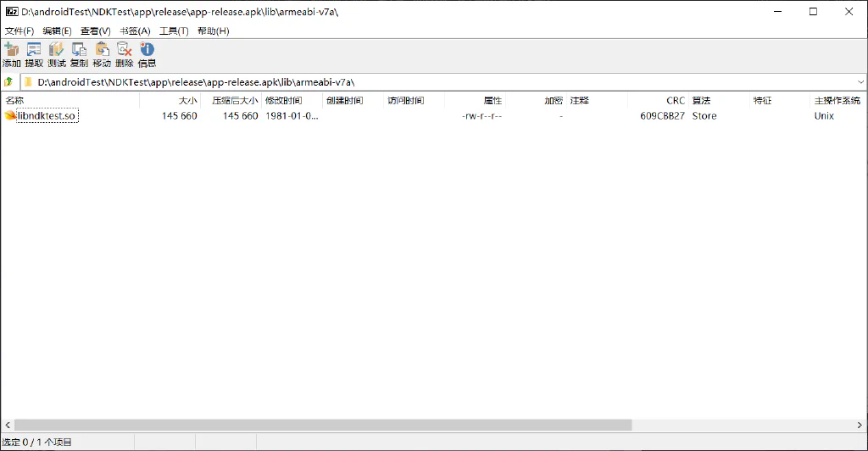Minimize the 7-Zip window
This screenshot has width=868, height=451.
point(778,12)
